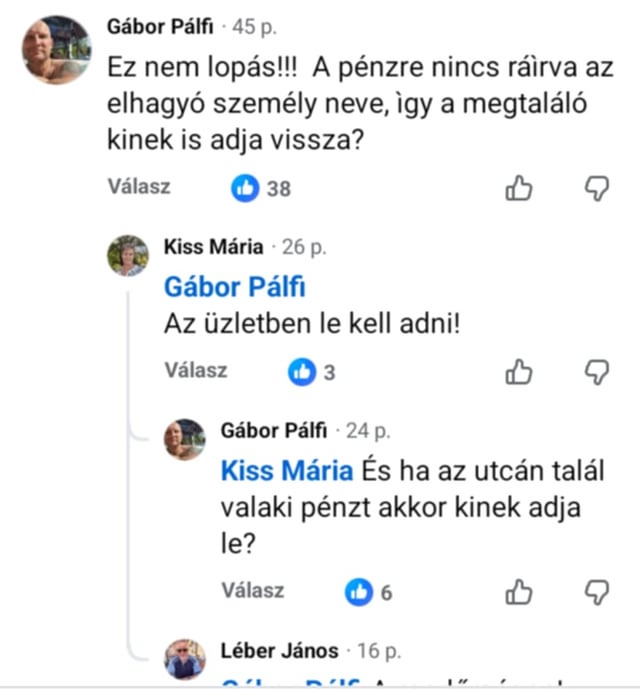Image resolution: width=640 pixels, height=689 pixels.
Task: View Kiss Mária's profile picture
Action: tap(128, 255)
